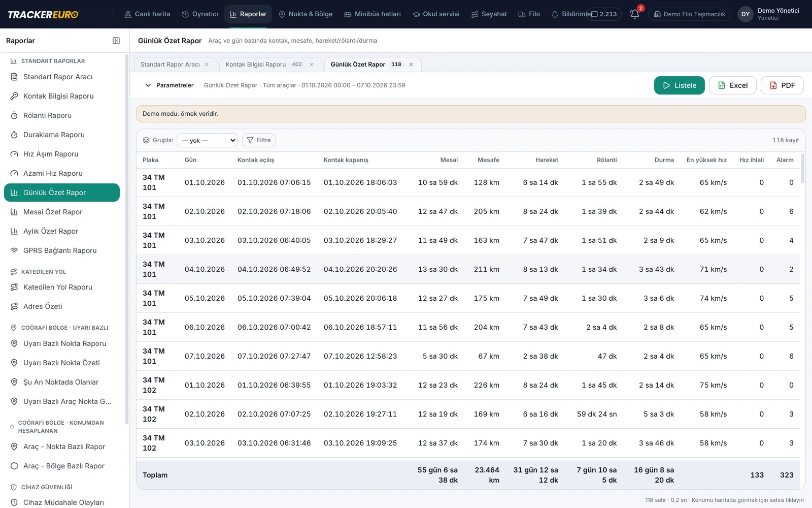
Task: Collapse the Raporlar sidebar panel icon
Action: click(x=116, y=41)
